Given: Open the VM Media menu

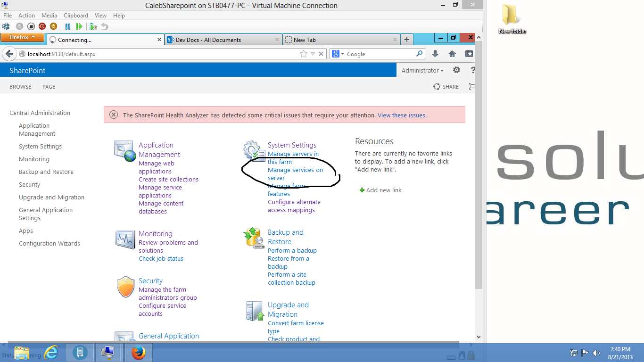Looking at the screenshot, I should click(x=49, y=16).
